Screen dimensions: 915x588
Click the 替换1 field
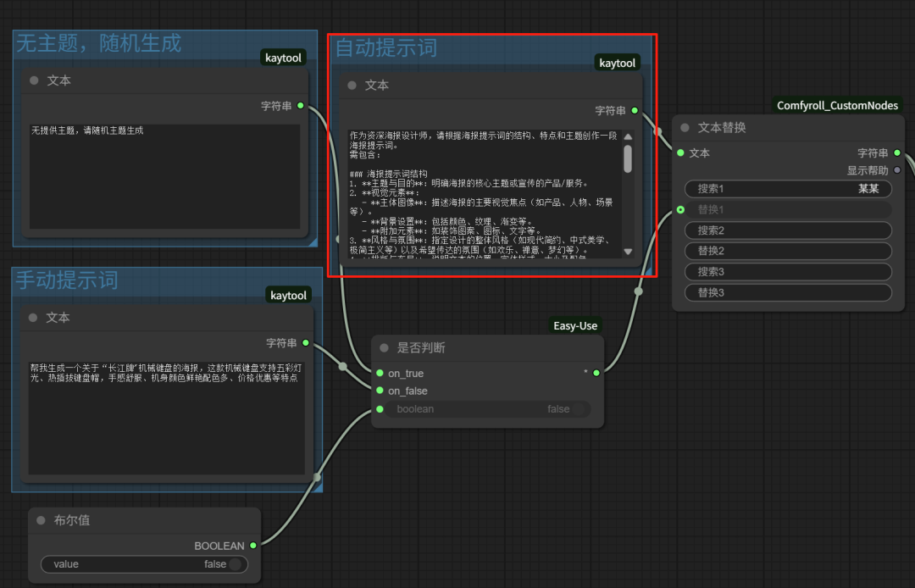(x=788, y=209)
